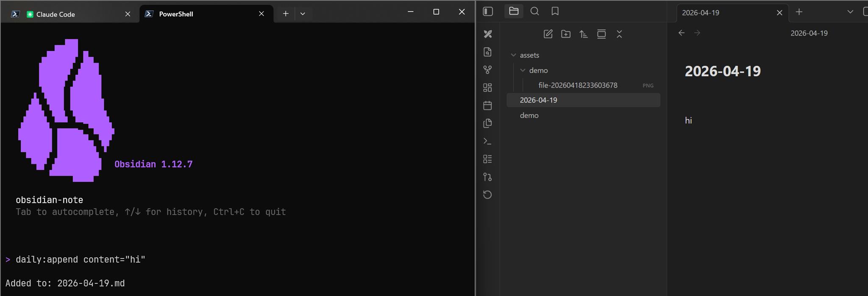The height and width of the screenshot is (296, 868).
Task: Open today's daily note via calendar icon
Action: [x=487, y=106]
